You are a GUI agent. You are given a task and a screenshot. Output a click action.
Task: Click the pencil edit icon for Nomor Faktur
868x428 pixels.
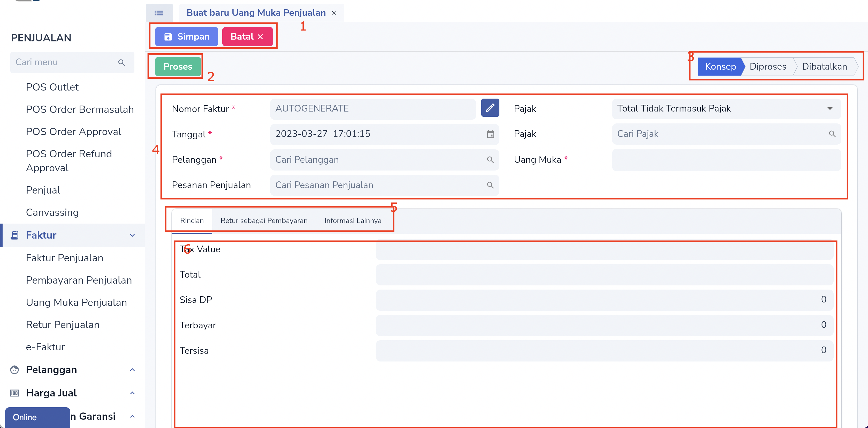(490, 108)
